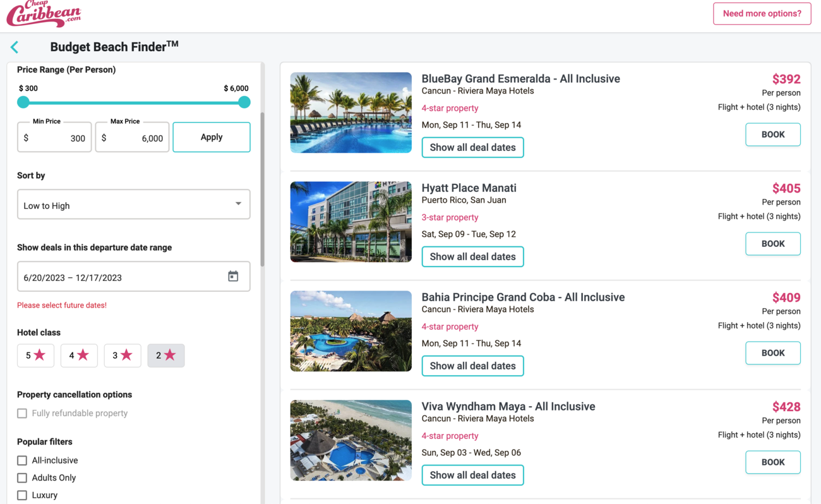821x504 pixels.
Task: Click the Hyatt Place Manati title
Action: [469, 188]
